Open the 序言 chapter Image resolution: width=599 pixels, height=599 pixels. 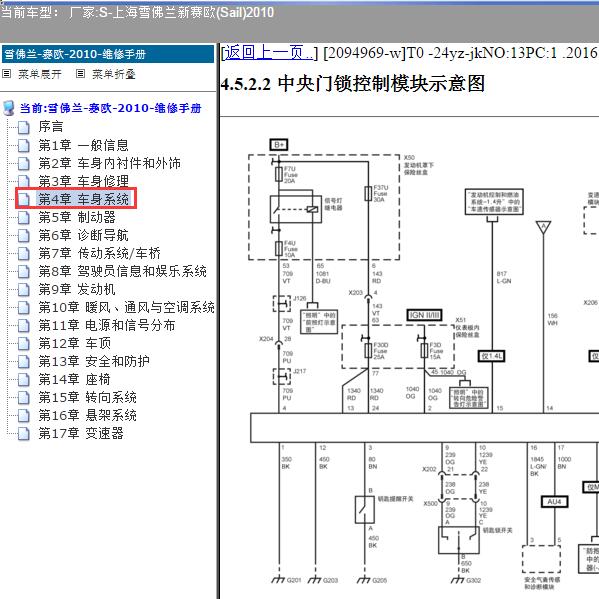[50, 127]
